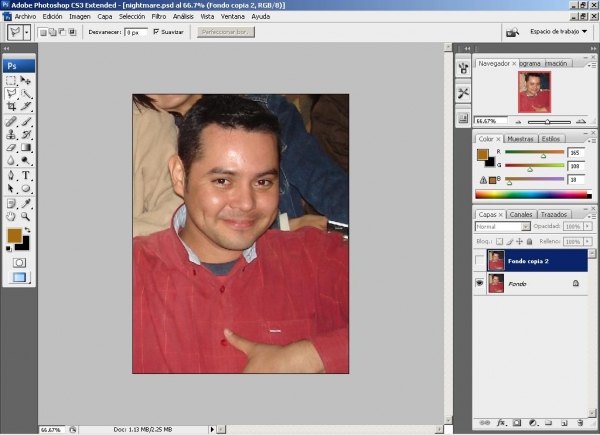Select the Gradient tool
This screenshot has height=435, width=600.
tap(26, 148)
